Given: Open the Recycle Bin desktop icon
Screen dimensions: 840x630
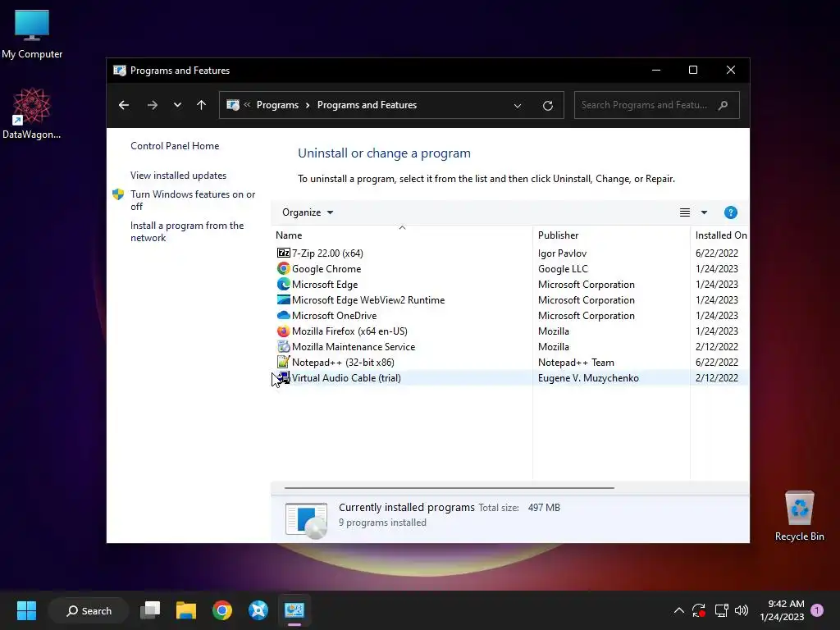Looking at the screenshot, I should coord(799,516).
